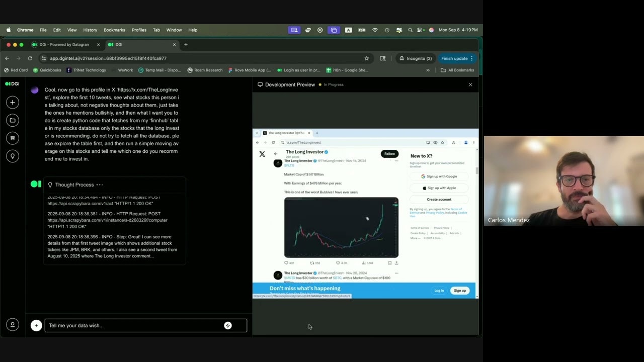644x362 pixels.
Task: Open the Incognito (2) indicator
Action: 416,58
